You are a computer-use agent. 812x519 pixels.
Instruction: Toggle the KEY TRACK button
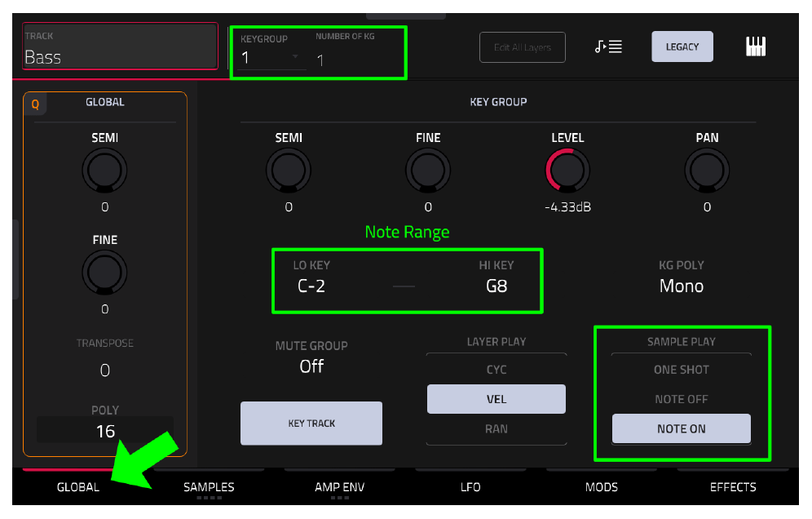click(311, 423)
